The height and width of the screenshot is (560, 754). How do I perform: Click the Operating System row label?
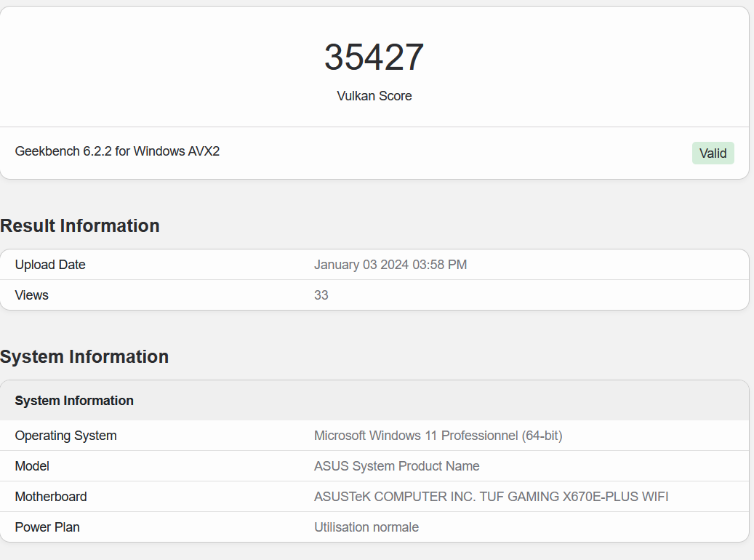[x=65, y=436]
